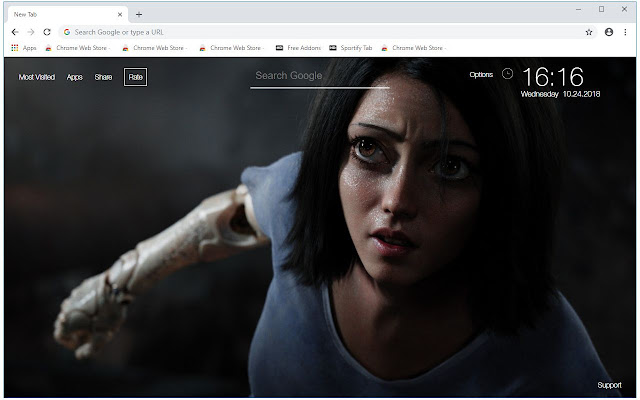Open a new tab with the plus button

tap(139, 15)
